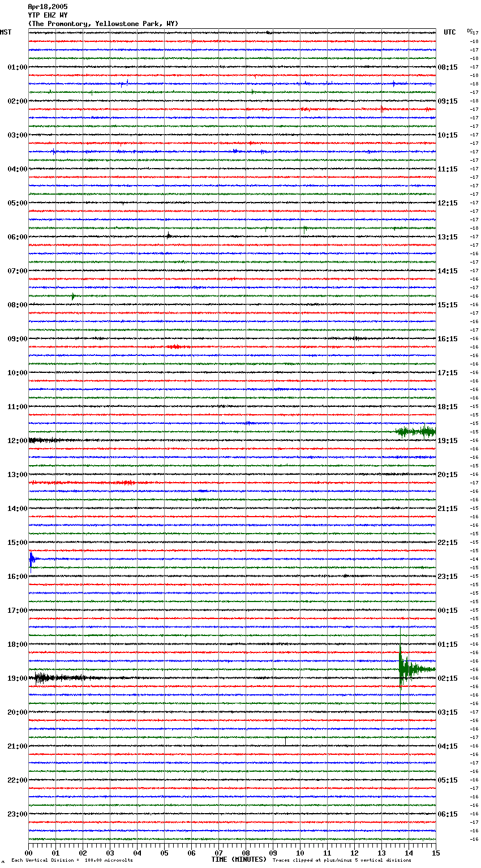
Task: Select the 07:00 MST row label
Action: click(x=18, y=271)
